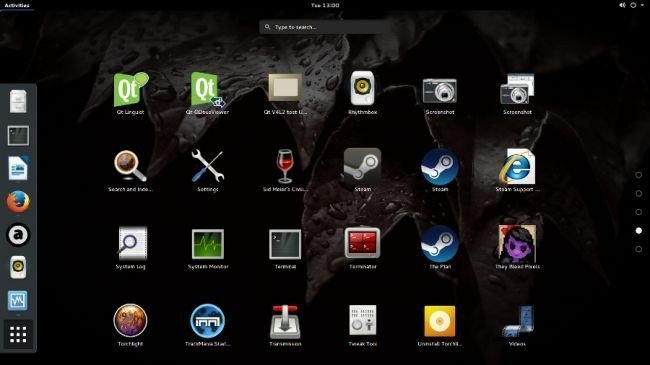Click the Activities button in top bar
The image size is (650, 365).
pyautogui.click(x=17, y=5)
